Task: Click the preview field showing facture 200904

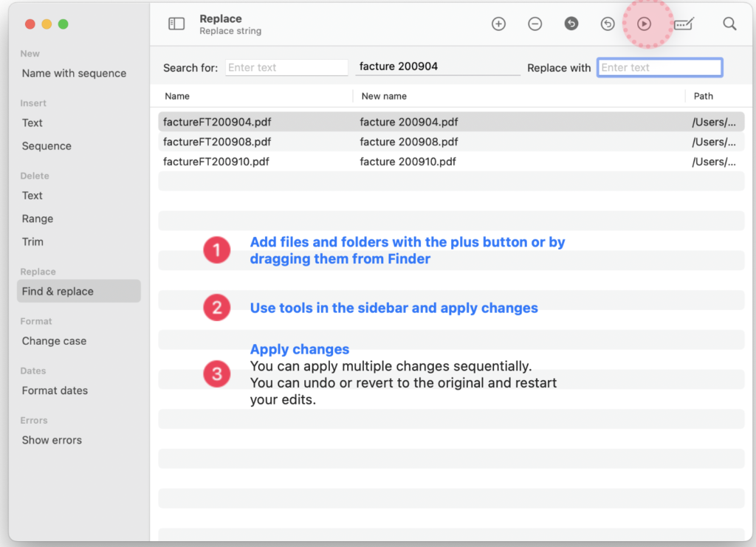Action: [x=438, y=66]
